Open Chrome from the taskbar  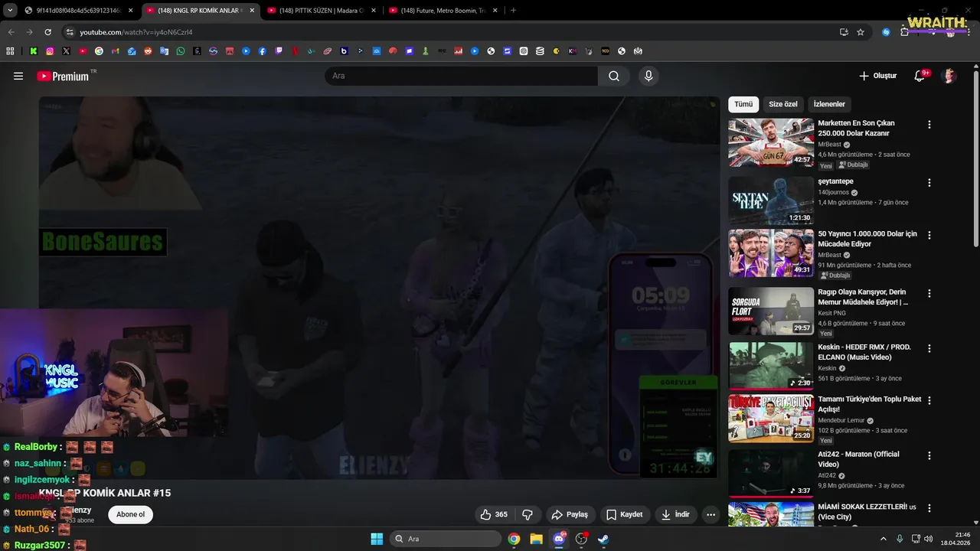point(514,539)
